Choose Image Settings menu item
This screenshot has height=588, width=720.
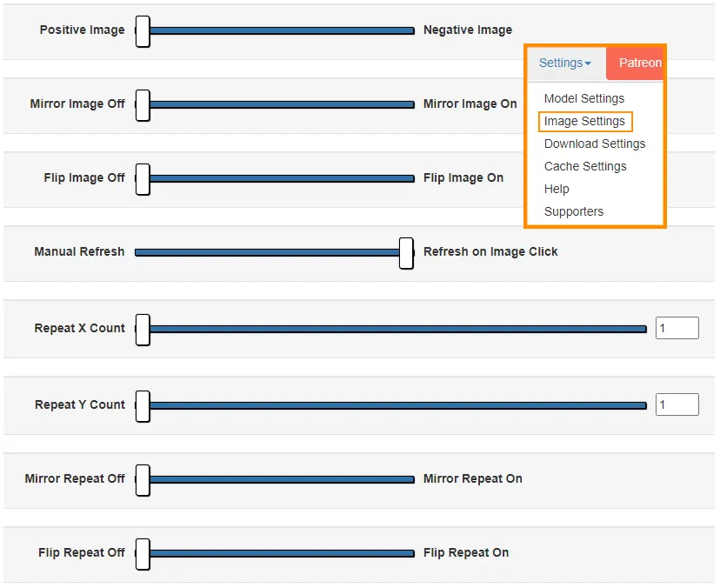(x=584, y=121)
